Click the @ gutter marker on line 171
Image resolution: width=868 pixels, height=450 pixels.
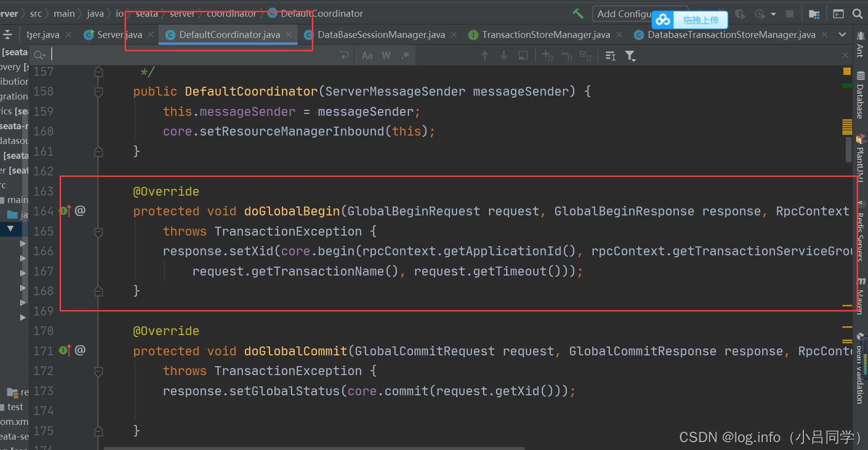coord(80,350)
